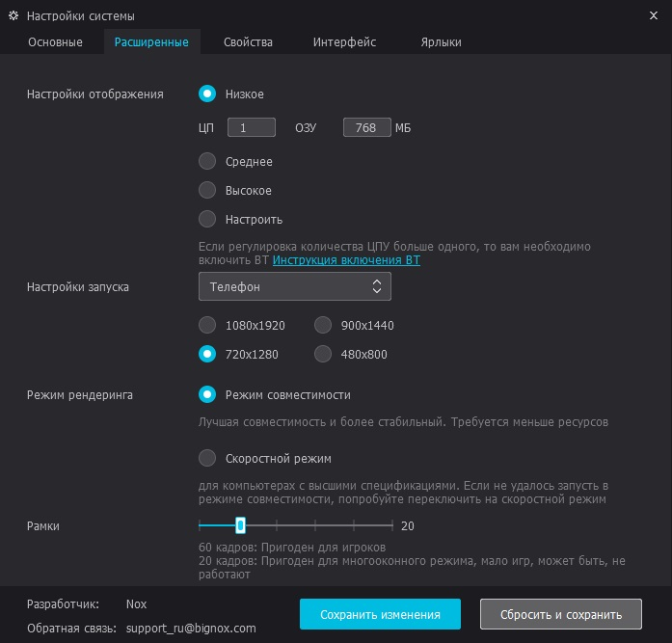
Task: Select the Среднее performance option
Action: (207, 162)
